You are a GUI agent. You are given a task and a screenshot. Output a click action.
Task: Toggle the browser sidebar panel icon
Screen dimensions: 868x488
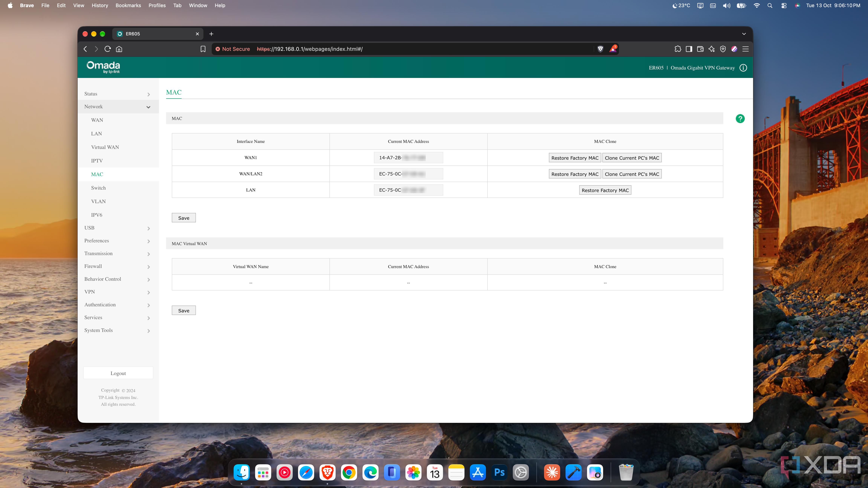pyautogui.click(x=689, y=49)
